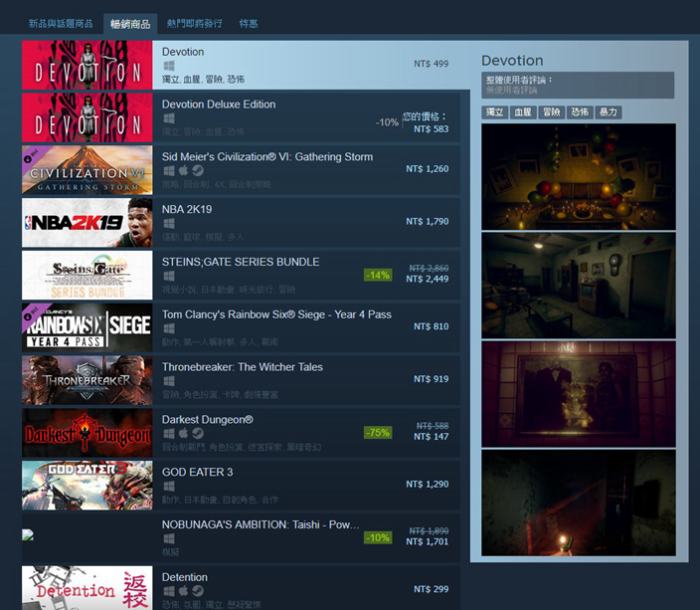Click the 恐怖 tag in Devotion preview
The image size is (700, 610).
(x=580, y=112)
